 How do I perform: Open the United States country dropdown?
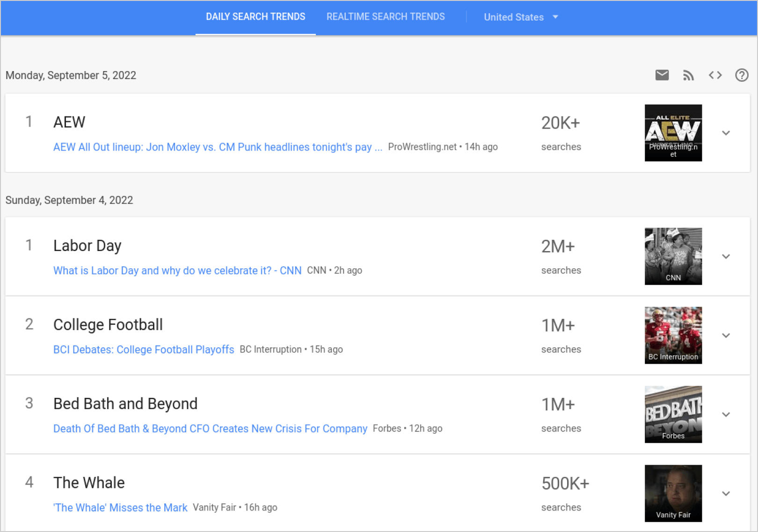pos(521,17)
